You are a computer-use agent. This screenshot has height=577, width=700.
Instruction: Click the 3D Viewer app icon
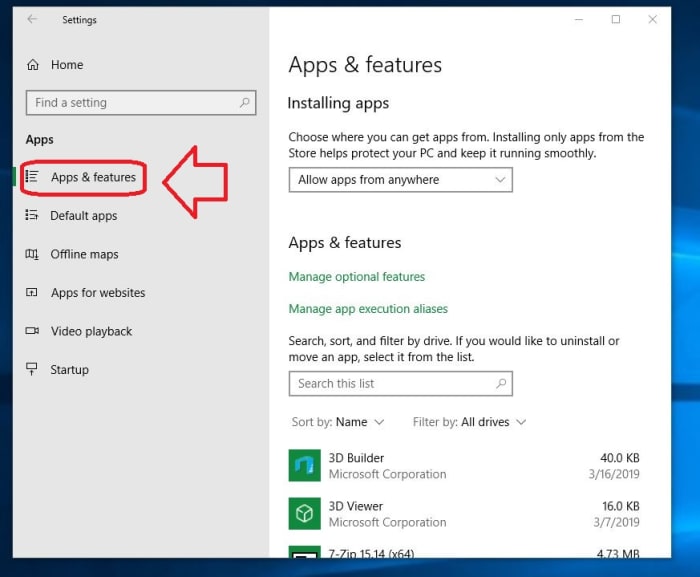pyautogui.click(x=304, y=514)
